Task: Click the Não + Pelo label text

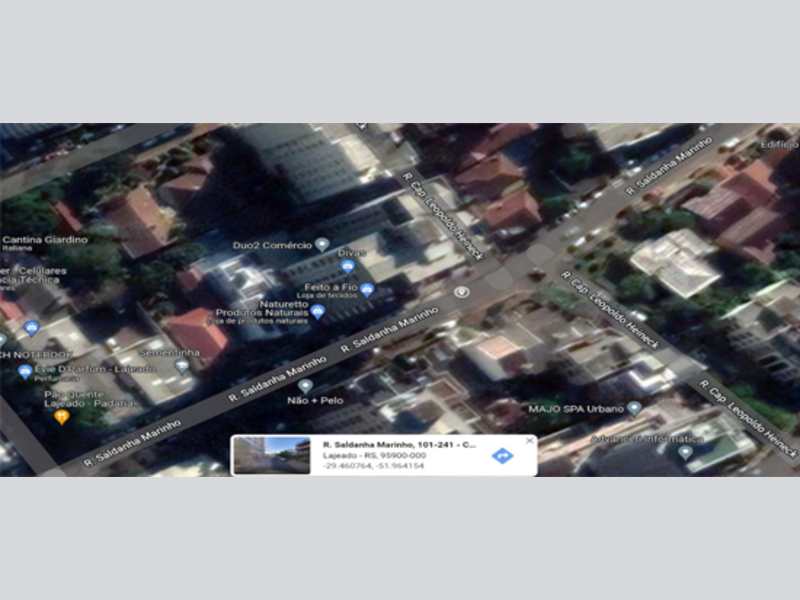Action: (x=315, y=401)
